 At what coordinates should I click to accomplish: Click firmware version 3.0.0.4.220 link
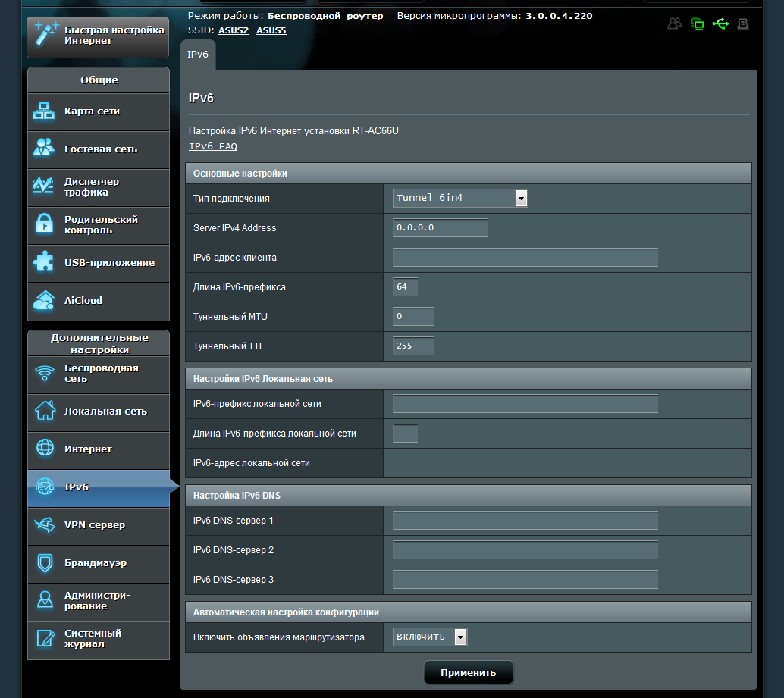(x=559, y=16)
